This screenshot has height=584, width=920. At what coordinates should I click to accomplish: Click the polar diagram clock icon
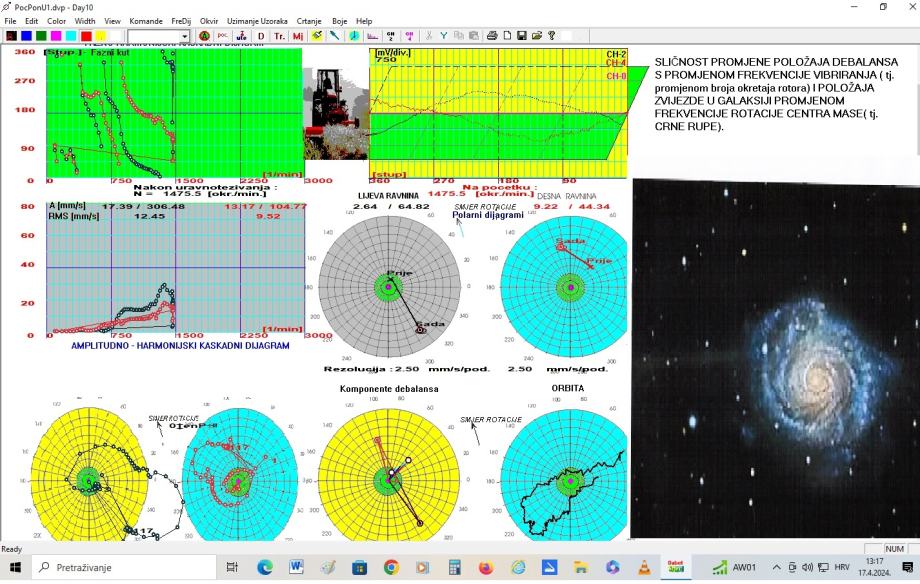pyautogui.click(x=354, y=36)
